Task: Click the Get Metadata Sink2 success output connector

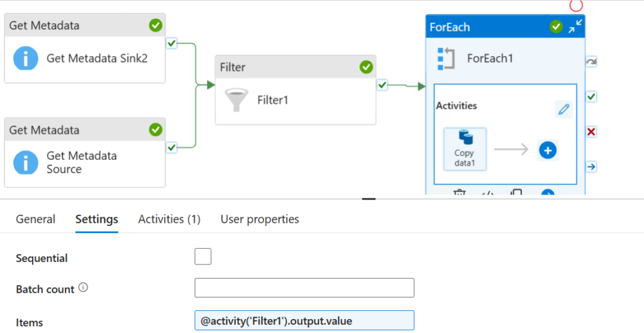Action: point(172,43)
